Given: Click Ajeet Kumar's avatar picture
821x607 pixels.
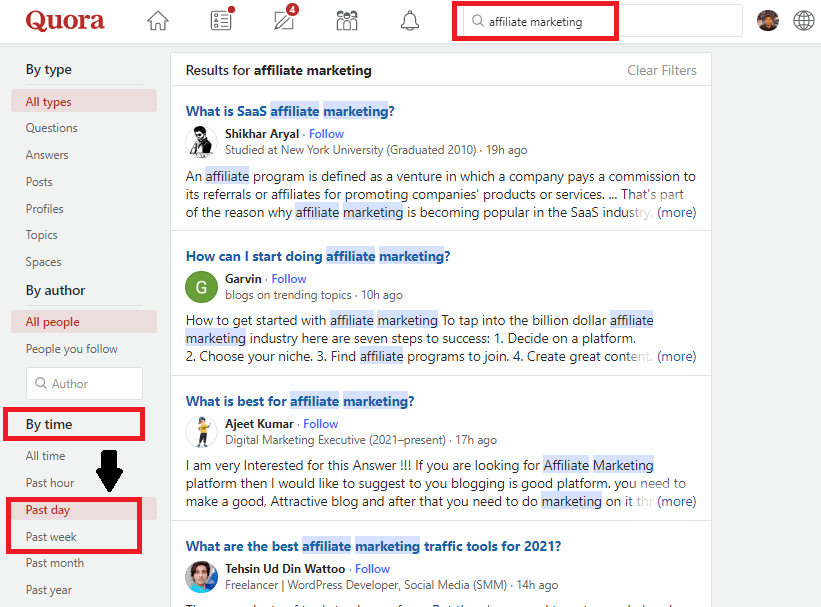Looking at the screenshot, I should (202, 432).
